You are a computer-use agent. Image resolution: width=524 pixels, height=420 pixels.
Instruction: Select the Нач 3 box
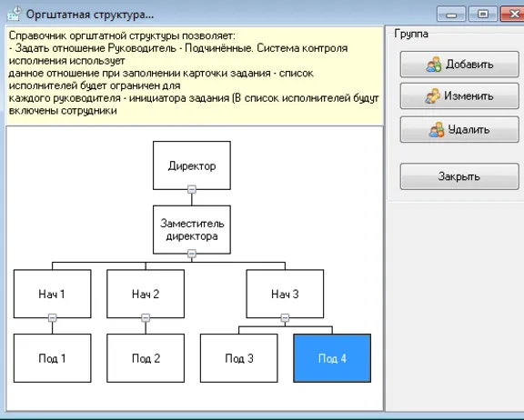(285, 294)
